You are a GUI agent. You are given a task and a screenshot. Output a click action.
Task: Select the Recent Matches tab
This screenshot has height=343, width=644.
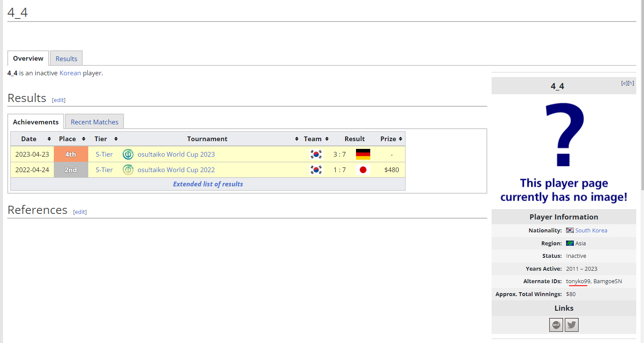[95, 122]
